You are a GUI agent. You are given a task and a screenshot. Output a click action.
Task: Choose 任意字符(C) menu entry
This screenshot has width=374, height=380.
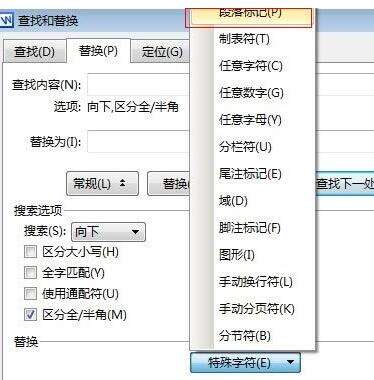[252, 66]
